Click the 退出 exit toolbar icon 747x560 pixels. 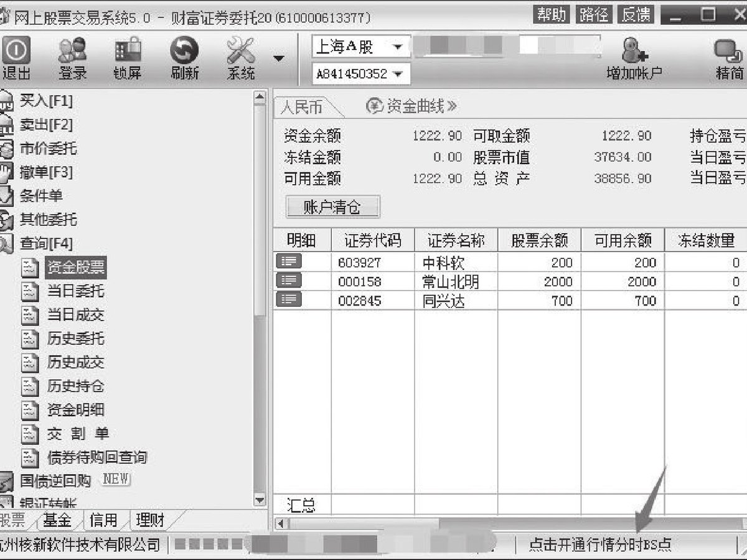pos(17,58)
